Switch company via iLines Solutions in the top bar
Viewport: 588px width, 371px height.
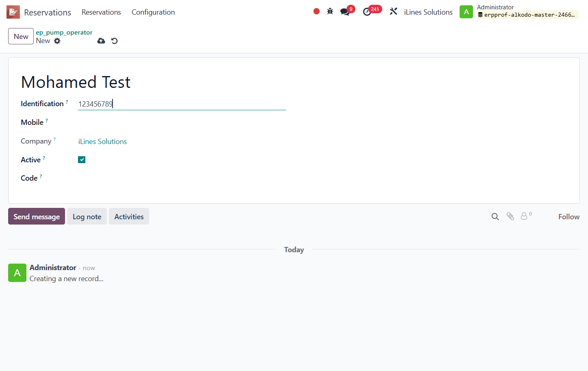coord(428,12)
